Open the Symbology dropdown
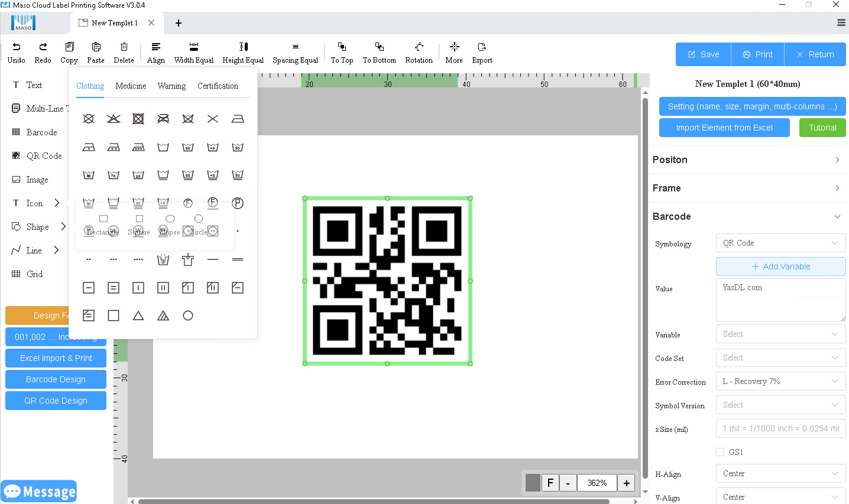The height and width of the screenshot is (504, 849). click(780, 243)
